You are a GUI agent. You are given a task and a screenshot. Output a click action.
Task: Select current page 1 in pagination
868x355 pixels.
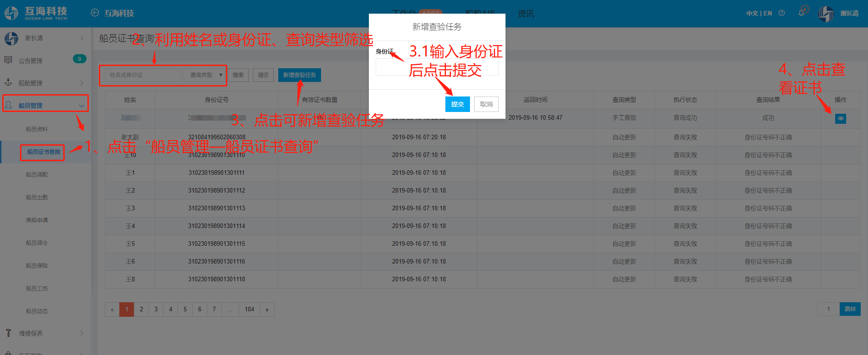pos(127,309)
